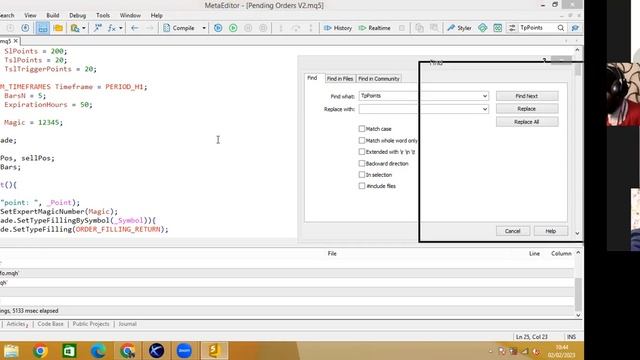Click the find-in-files magnifier toolbar icon
This screenshot has width=640, height=360.
75,28
